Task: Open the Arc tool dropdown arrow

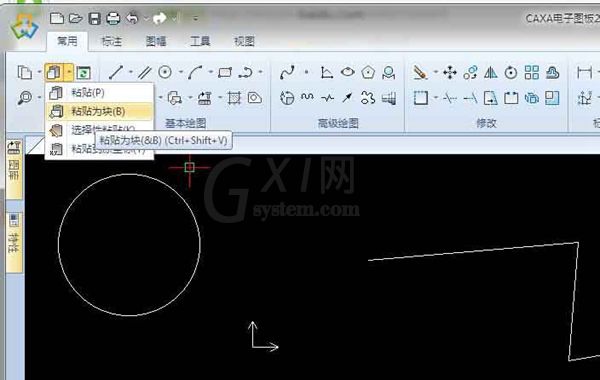Action: coord(210,72)
